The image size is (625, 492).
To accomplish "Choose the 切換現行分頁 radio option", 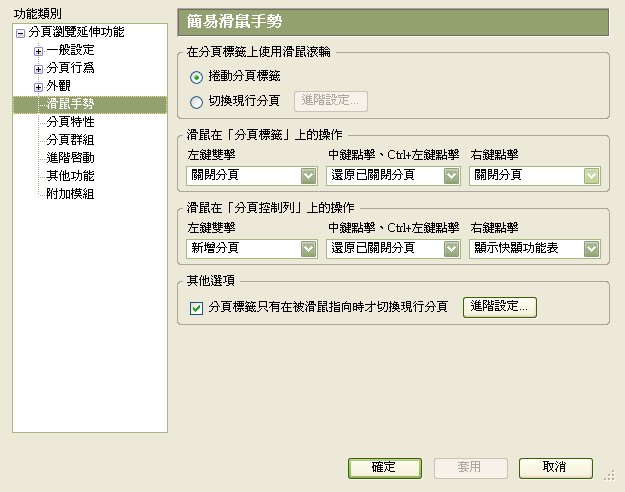I will point(196,101).
